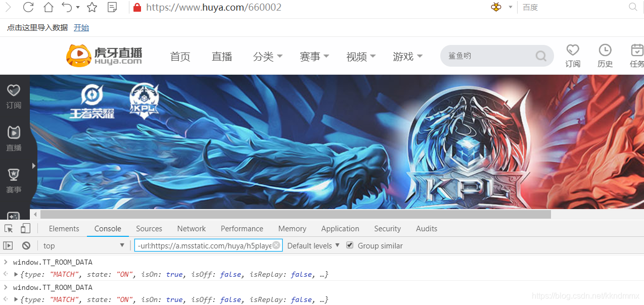Viewport: 644px width, 305px height.
Task: Expand the 分类 navigation dropdown
Action: [x=268, y=57]
